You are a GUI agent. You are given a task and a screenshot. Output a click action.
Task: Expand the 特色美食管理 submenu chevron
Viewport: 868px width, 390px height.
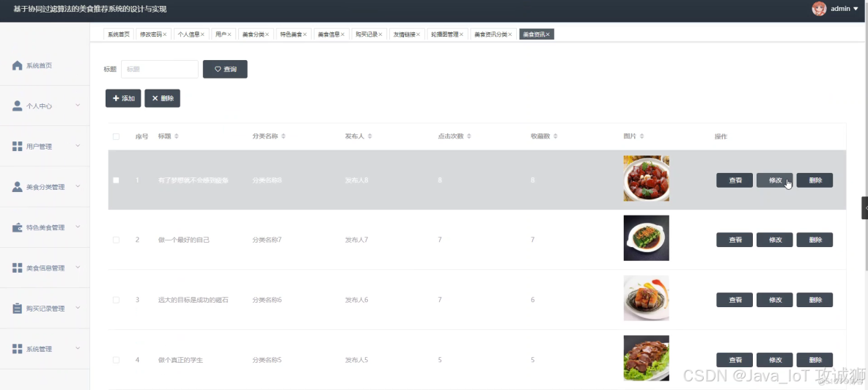pyautogui.click(x=78, y=227)
